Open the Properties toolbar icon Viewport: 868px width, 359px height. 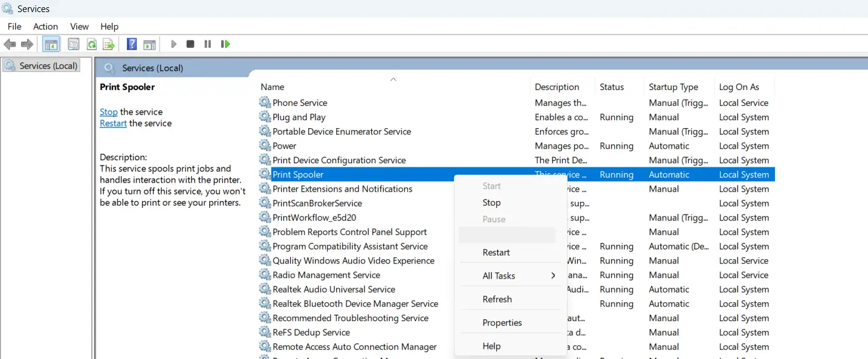[73, 44]
